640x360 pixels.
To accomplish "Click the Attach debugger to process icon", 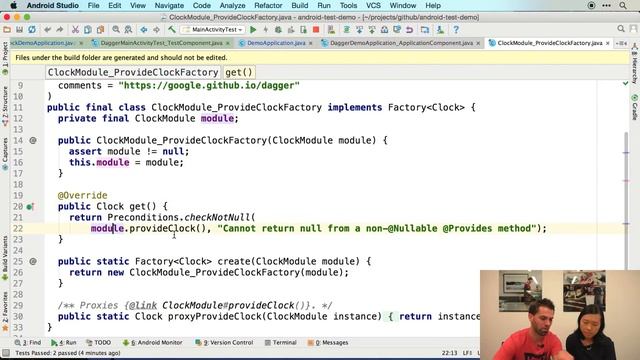I will (x=303, y=29).
